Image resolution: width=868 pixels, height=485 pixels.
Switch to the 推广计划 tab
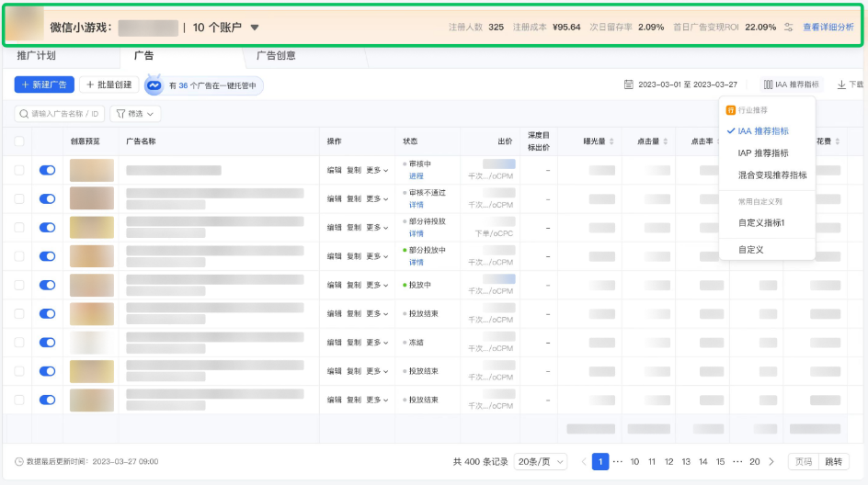(x=37, y=55)
